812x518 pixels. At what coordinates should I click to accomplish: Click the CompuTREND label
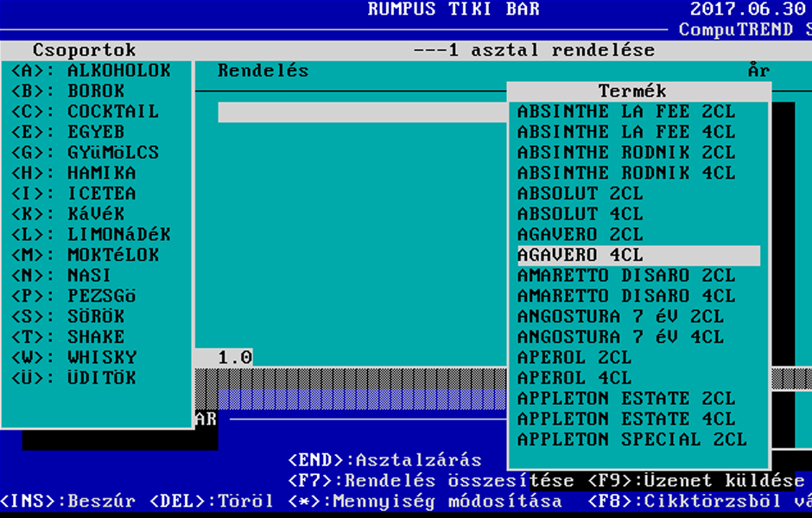point(736,29)
